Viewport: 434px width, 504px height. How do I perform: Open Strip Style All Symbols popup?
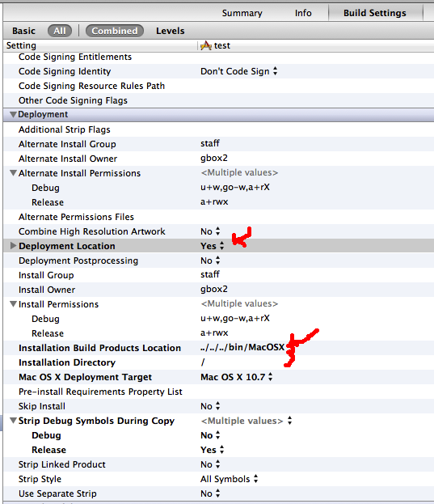(230, 479)
